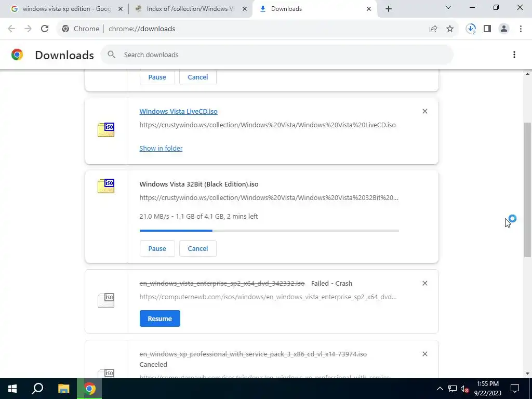
Task: Click the search magnifier icon in downloads
Action: [111, 55]
